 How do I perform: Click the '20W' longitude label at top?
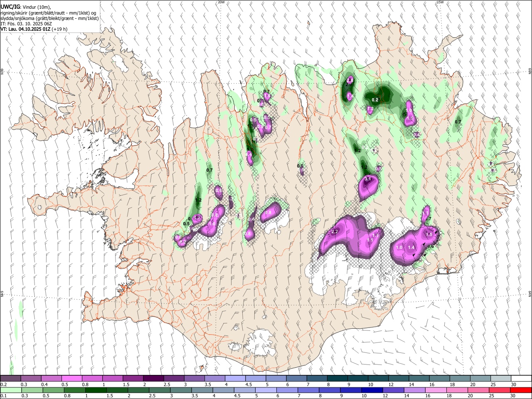221,2
